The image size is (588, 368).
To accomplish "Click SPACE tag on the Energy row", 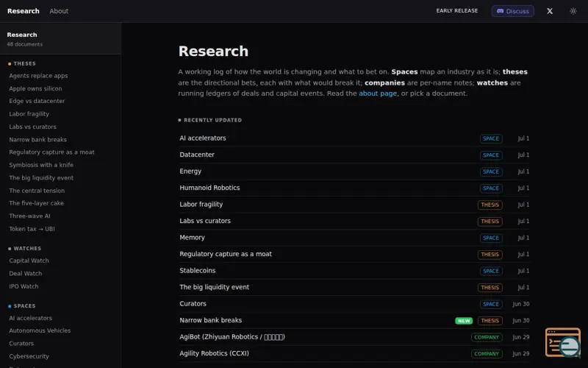I will coord(491,171).
